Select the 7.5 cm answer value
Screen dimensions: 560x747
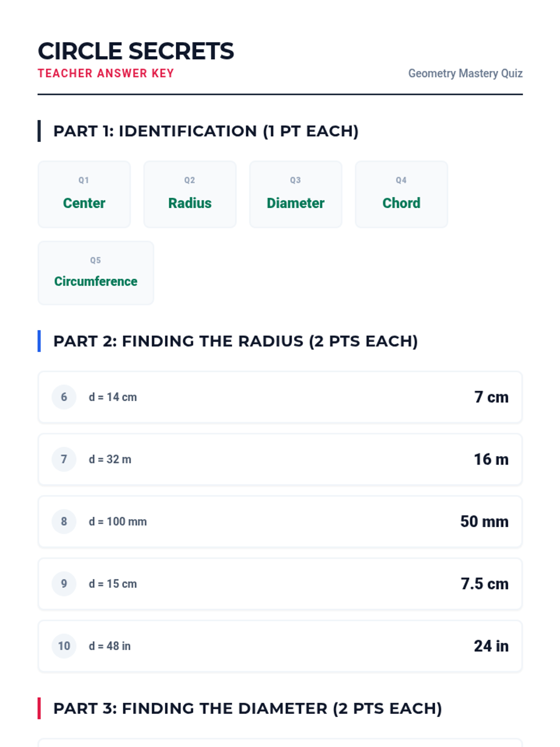(484, 584)
